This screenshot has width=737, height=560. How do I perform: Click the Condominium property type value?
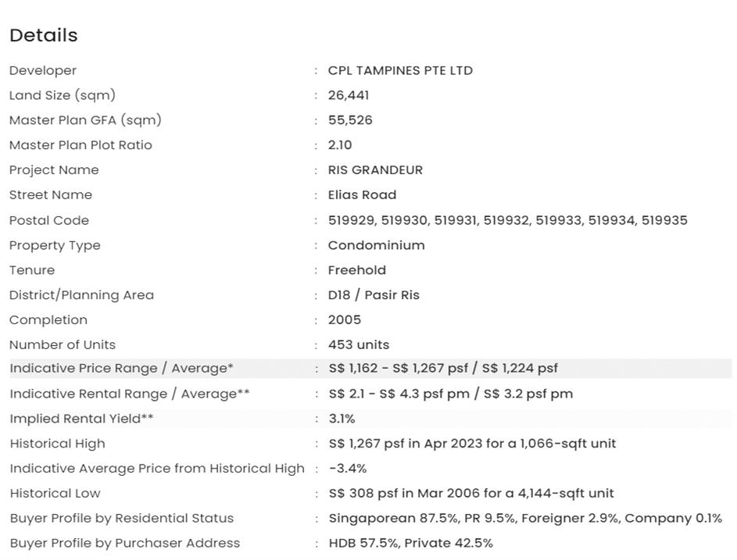(x=376, y=245)
